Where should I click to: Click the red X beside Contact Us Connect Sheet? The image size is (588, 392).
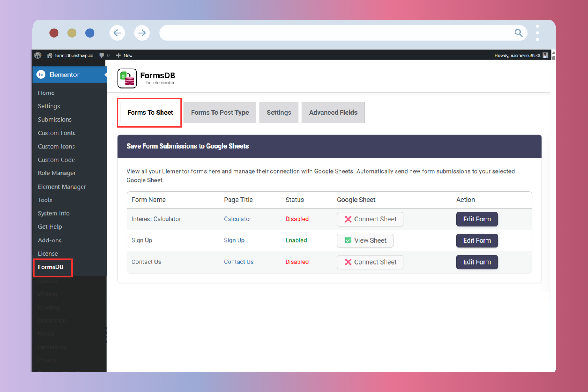coord(348,262)
